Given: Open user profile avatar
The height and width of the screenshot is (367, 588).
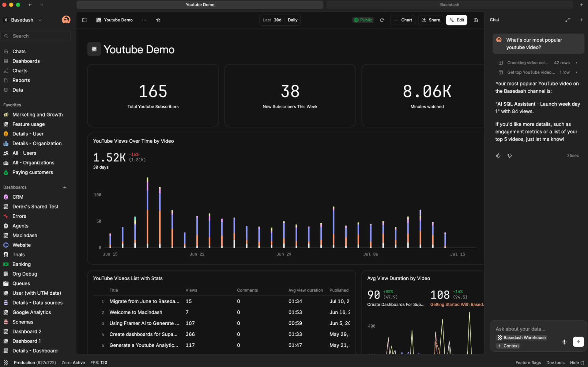Looking at the screenshot, I should tap(66, 20).
